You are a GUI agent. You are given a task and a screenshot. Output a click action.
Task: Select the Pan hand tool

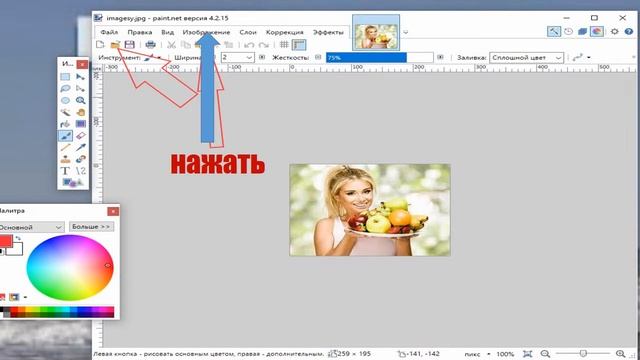(80, 112)
